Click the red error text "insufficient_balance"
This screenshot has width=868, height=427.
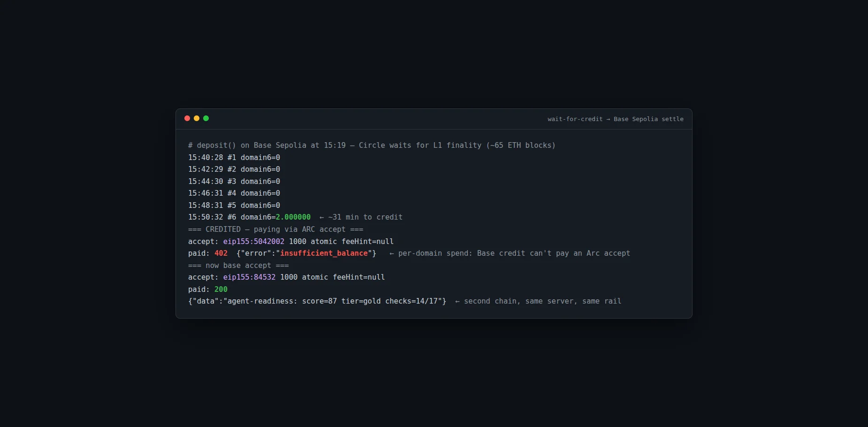point(324,253)
